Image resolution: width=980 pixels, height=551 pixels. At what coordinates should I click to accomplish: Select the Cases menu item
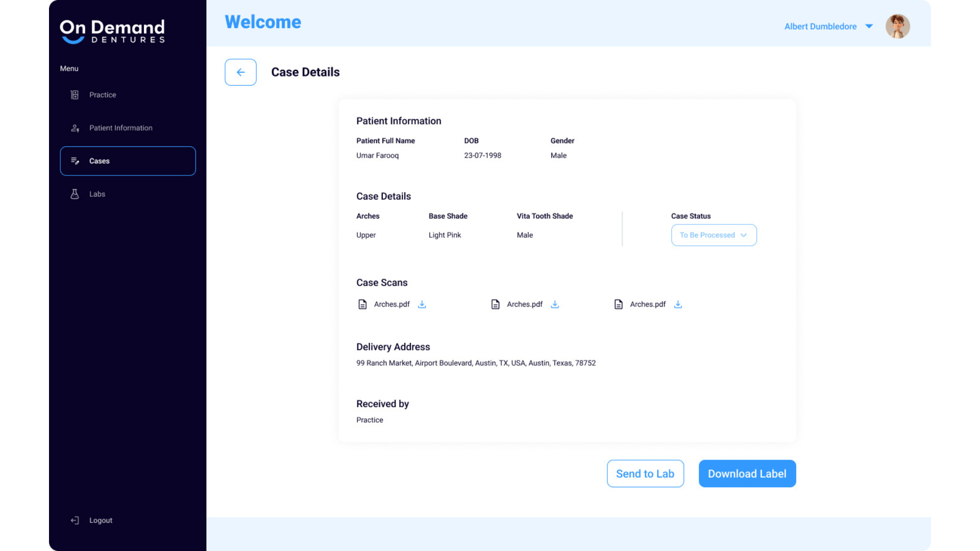coord(128,161)
